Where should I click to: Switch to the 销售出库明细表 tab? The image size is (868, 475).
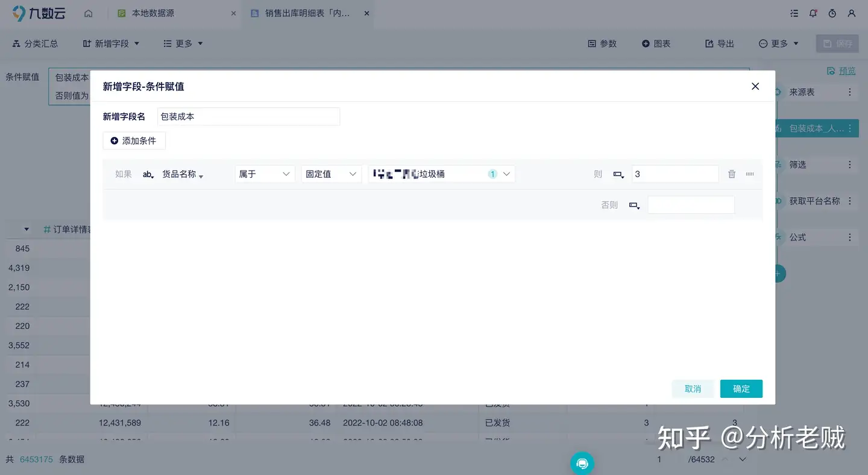click(307, 13)
